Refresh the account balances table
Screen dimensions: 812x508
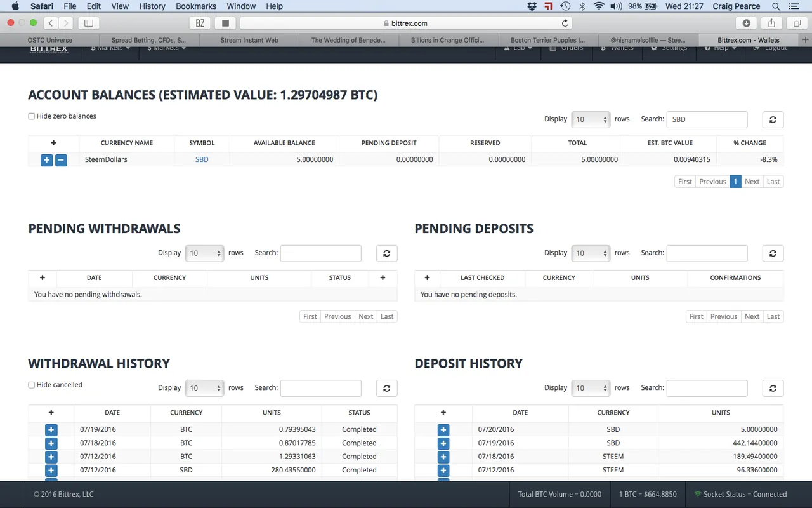[773, 119]
